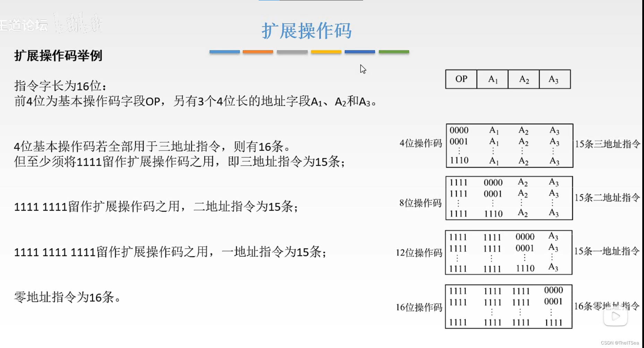644x348 pixels.
Task: Click the OP field box in instruction format
Action: [461, 79]
